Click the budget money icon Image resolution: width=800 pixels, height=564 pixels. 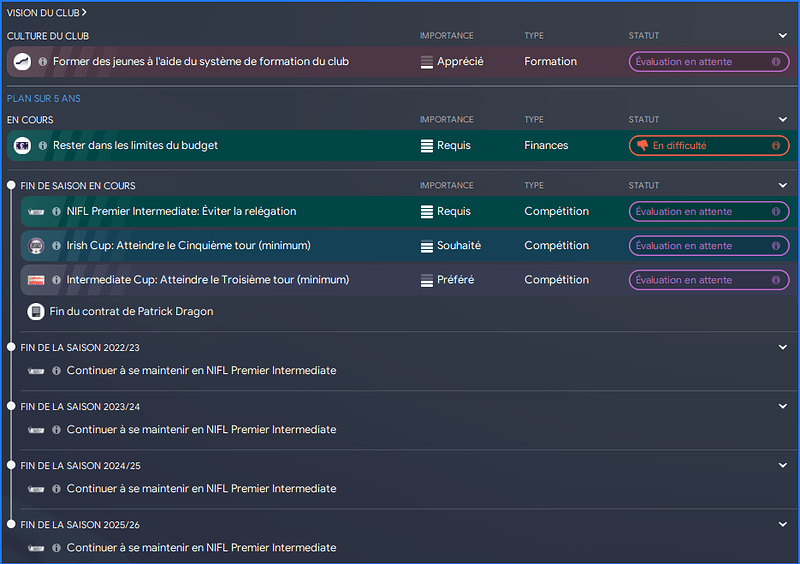[22, 146]
